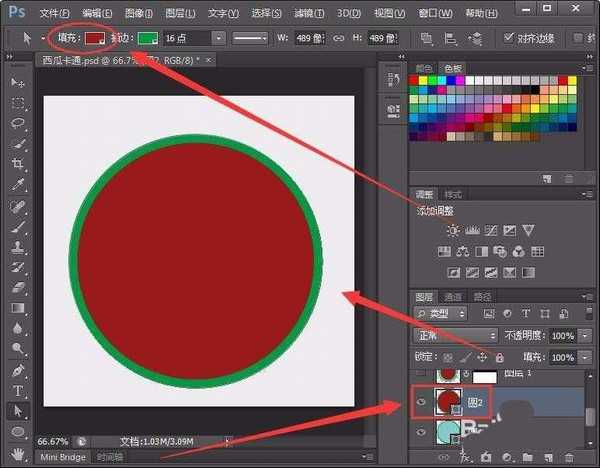Select the Eraser tool
Viewport: 600px width, 468px height.
18,288
